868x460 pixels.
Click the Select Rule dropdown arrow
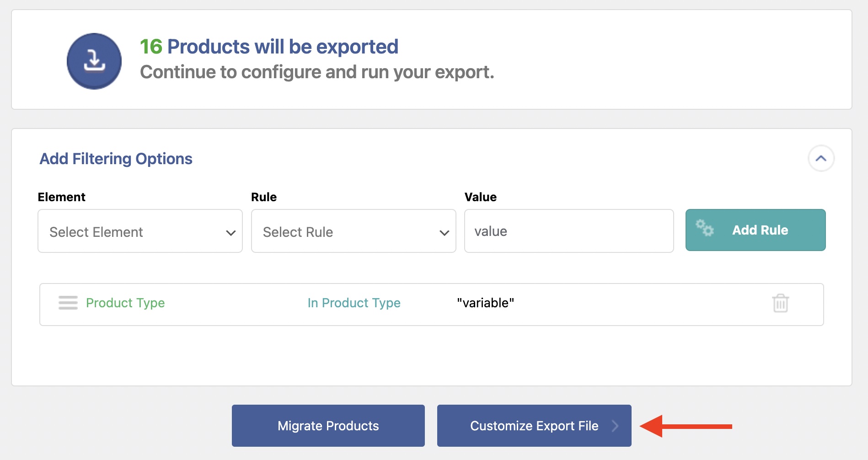(x=444, y=233)
